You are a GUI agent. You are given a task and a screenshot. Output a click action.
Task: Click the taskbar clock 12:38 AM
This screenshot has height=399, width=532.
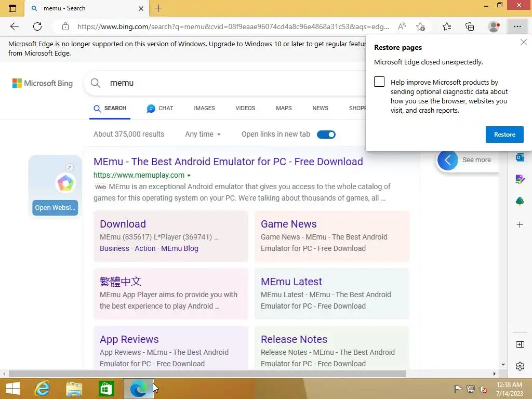coord(509,385)
